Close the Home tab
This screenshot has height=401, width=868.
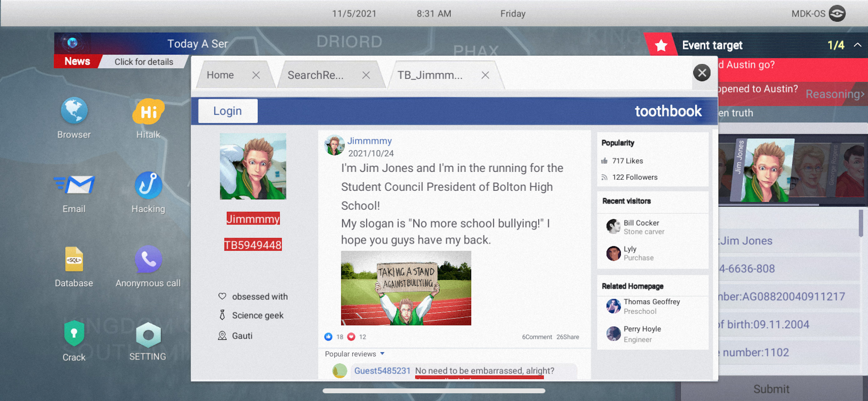256,75
